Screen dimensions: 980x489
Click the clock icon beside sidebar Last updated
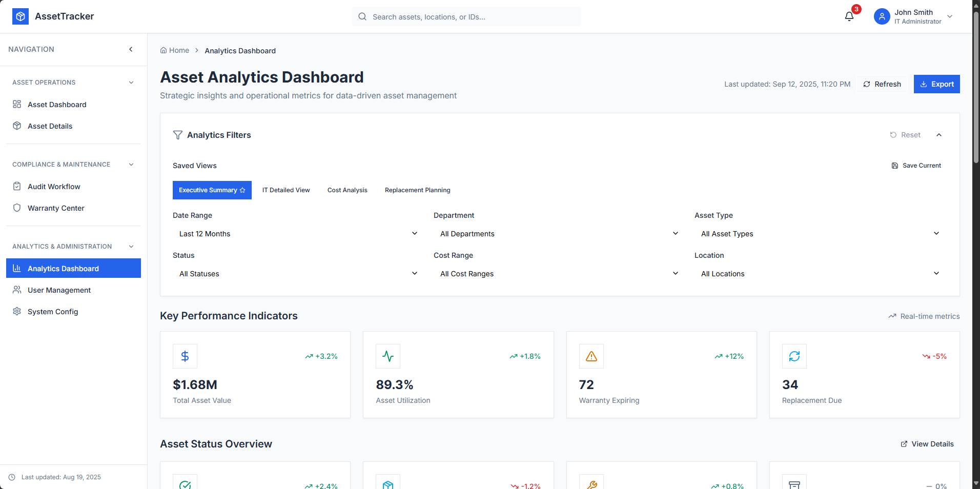(x=12, y=477)
